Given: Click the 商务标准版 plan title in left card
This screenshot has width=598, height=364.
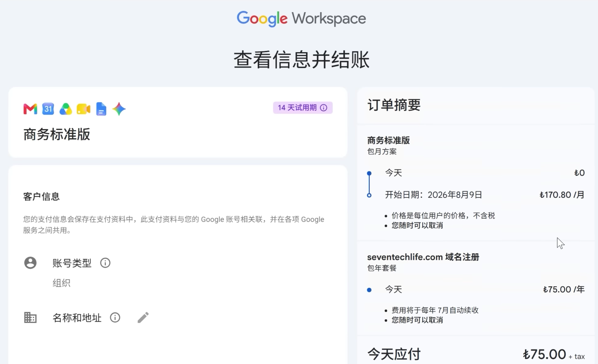Looking at the screenshot, I should (57, 134).
